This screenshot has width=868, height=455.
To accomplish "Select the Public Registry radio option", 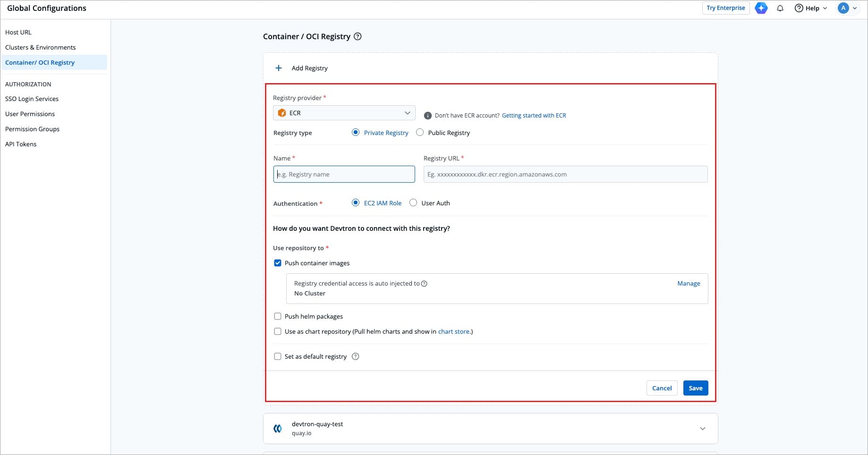I will point(420,133).
